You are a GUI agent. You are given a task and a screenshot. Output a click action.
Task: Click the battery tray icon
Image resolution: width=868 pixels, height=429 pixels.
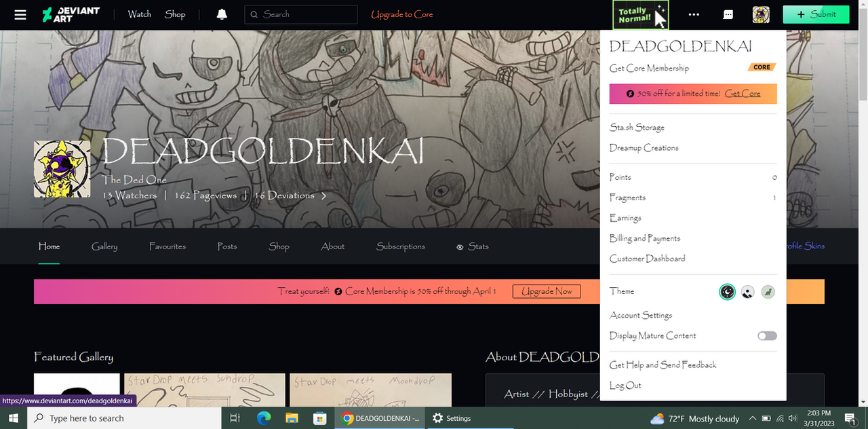coord(767,418)
